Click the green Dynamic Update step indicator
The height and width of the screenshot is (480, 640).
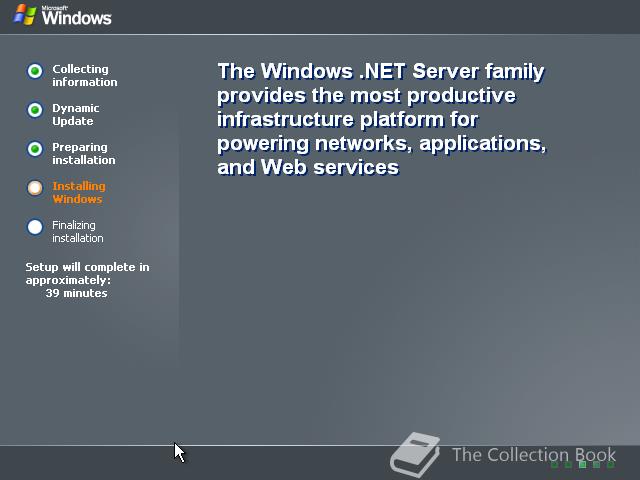coord(35,110)
